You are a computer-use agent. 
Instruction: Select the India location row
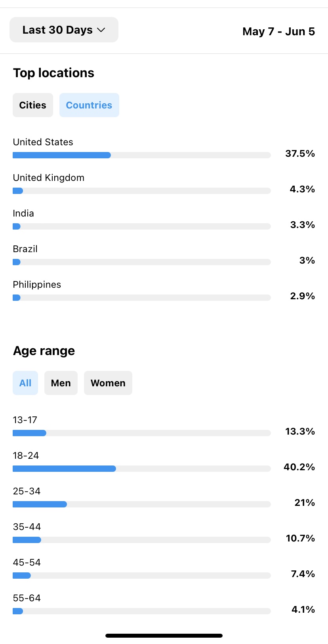(164, 220)
